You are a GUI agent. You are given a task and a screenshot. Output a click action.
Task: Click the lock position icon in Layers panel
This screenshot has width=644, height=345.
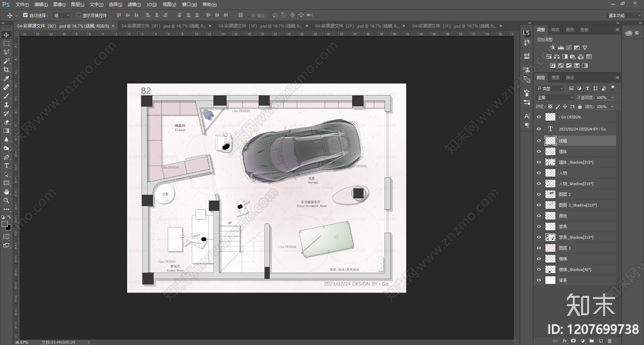565,107
